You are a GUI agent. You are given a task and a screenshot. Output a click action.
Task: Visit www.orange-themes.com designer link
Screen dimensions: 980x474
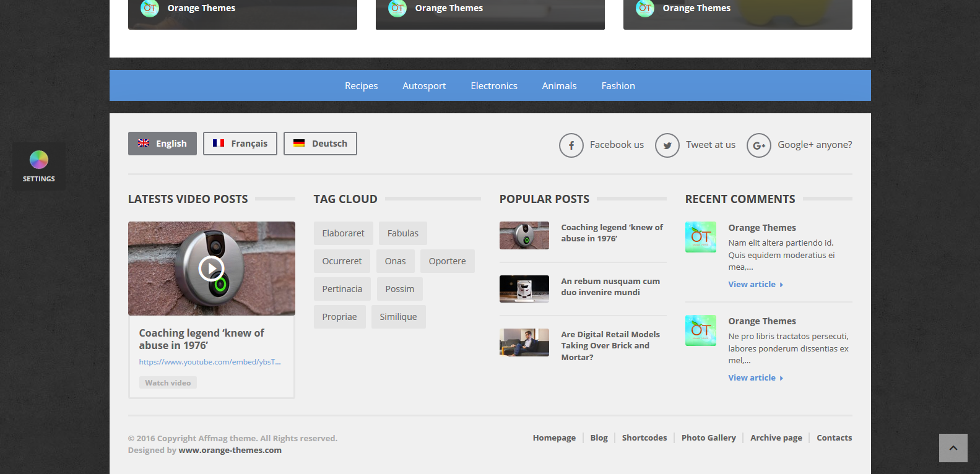click(x=230, y=450)
